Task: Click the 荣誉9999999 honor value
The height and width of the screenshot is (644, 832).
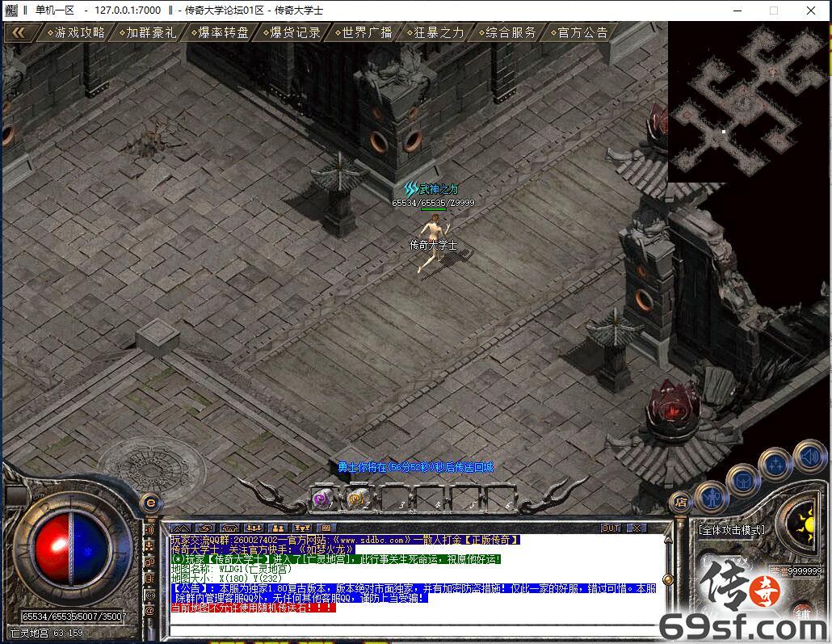Action: tap(796, 571)
